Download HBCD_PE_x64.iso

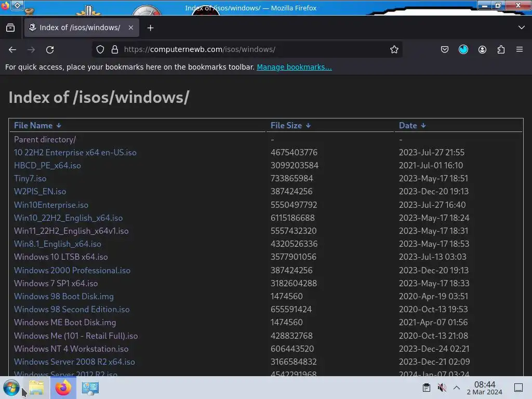(47, 166)
